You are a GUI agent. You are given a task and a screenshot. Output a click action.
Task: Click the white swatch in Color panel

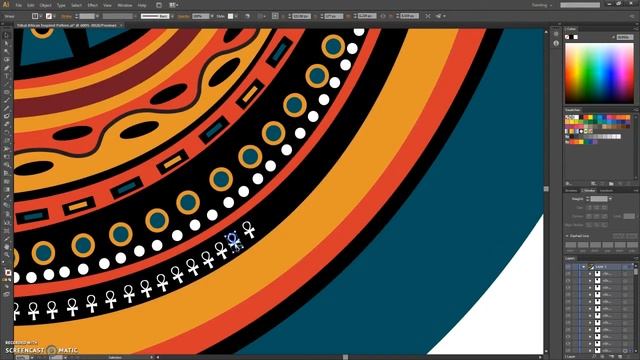click(576, 37)
